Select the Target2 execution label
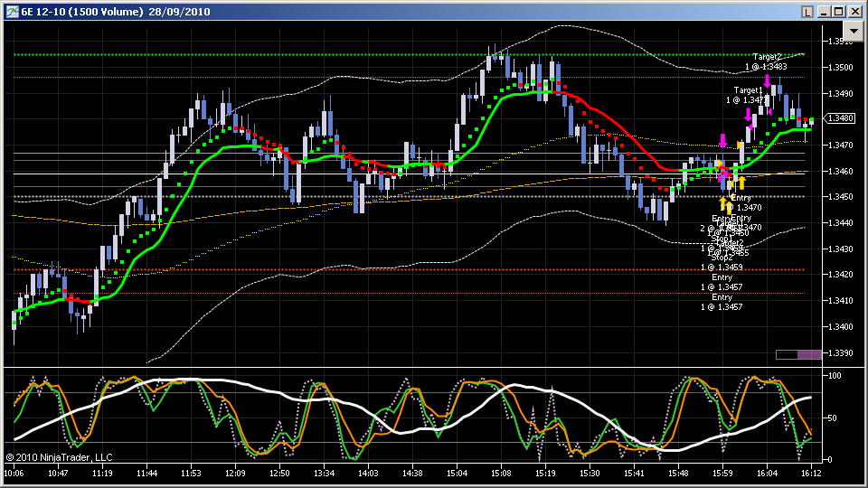 click(767, 56)
